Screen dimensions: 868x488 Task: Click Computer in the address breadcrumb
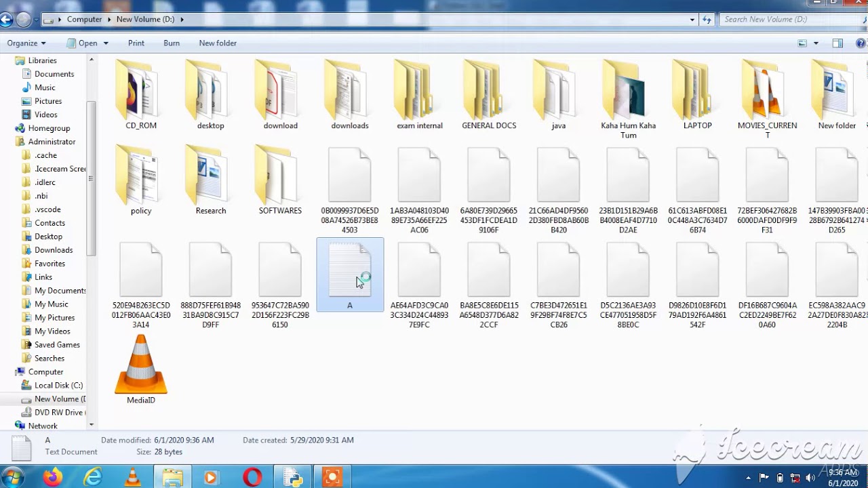(x=84, y=20)
